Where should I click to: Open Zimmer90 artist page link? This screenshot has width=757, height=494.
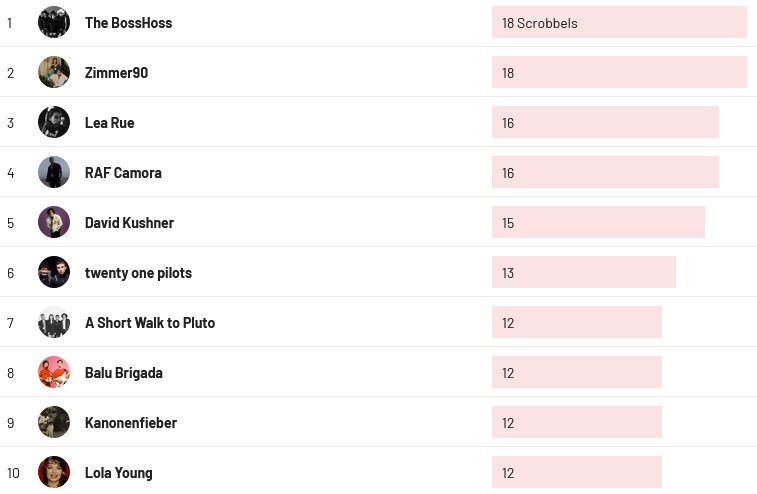(116, 73)
